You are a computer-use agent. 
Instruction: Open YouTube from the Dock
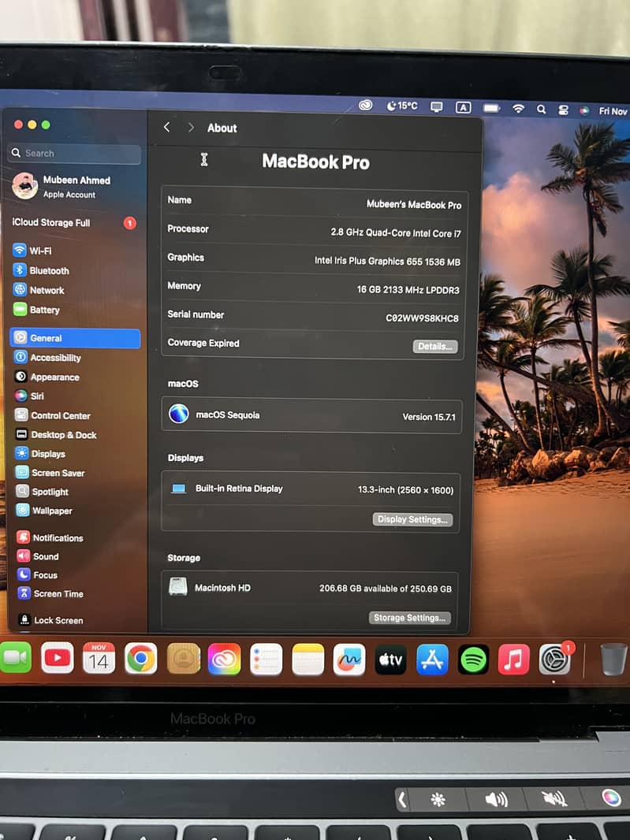pos(58,657)
